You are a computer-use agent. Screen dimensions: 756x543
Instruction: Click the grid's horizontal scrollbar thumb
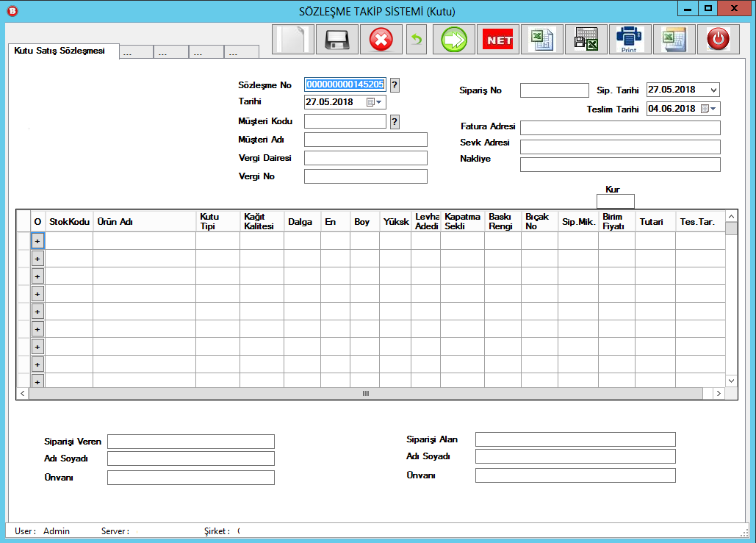coord(365,394)
